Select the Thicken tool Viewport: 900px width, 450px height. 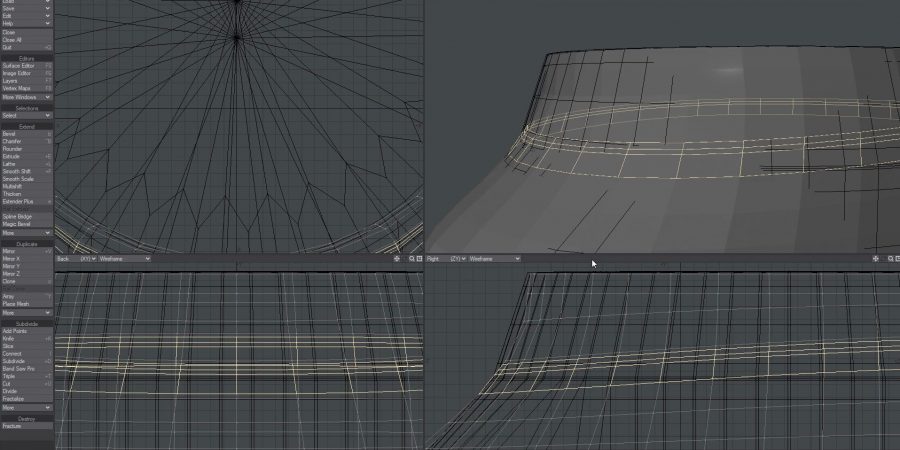pyautogui.click(x=26, y=194)
